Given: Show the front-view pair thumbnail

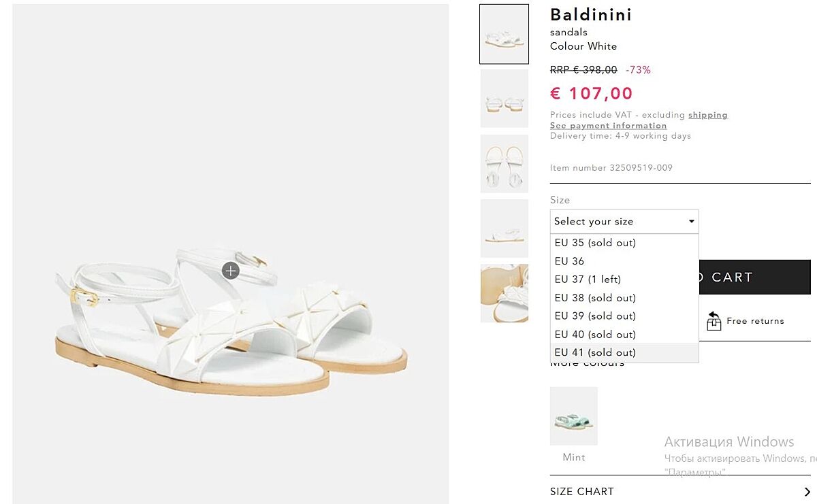Looking at the screenshot, I should click(x=504, y=99).
